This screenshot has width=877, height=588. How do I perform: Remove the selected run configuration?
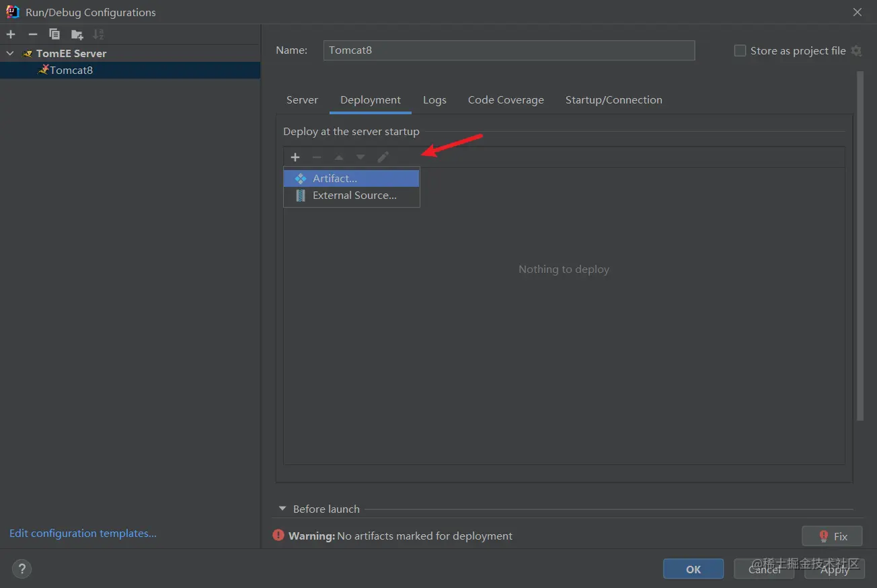coord(32,34)
